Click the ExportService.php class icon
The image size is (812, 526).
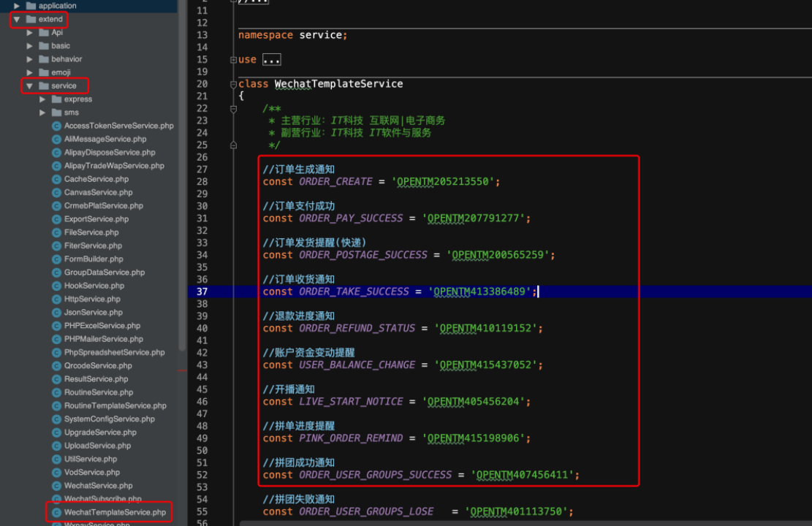point(56,219)
